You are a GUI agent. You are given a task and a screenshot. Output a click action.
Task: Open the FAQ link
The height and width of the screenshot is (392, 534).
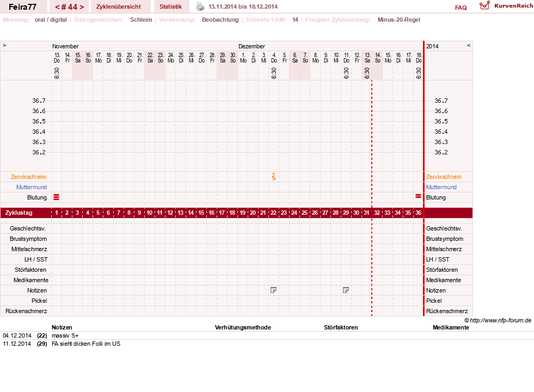(461, 8)
